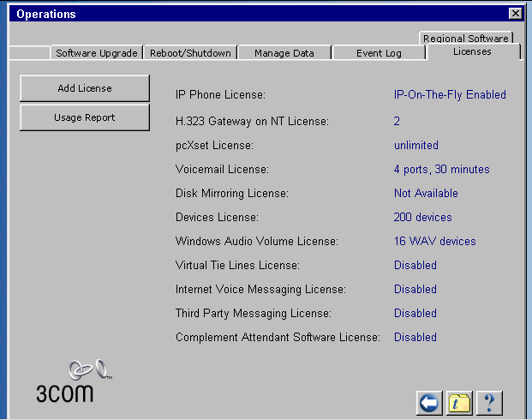The height and width of the screenshot is (420, 532).
Task: Click the question mark help icon
Action: click(488, 402)
